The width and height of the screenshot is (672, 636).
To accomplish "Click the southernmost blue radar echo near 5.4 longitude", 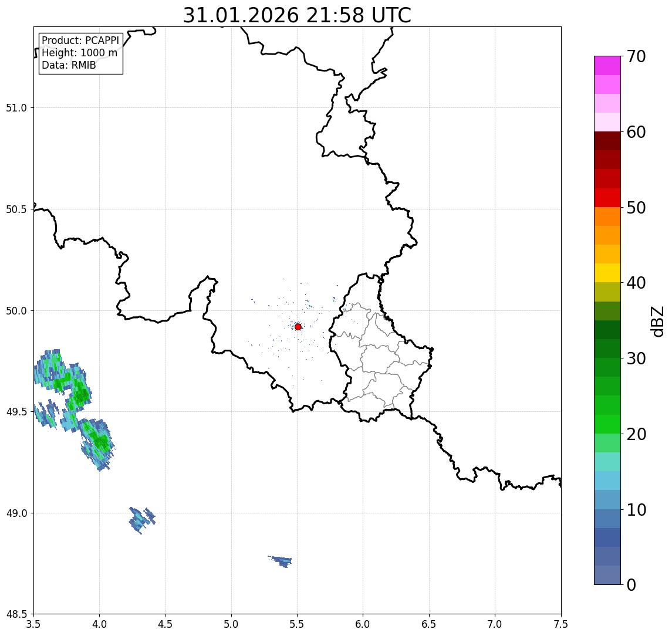I will 281,561.
